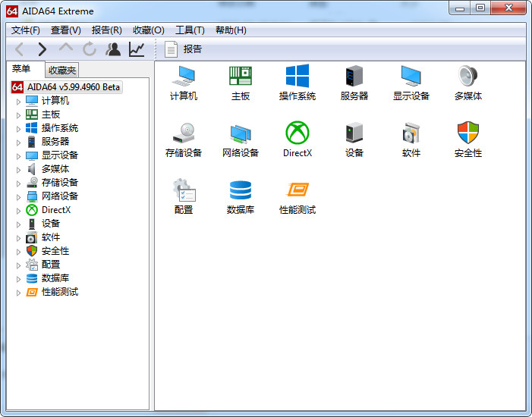Select 安全性 in the tree
The width and height of the screenshot is (532, 417).
pos(55,251)
